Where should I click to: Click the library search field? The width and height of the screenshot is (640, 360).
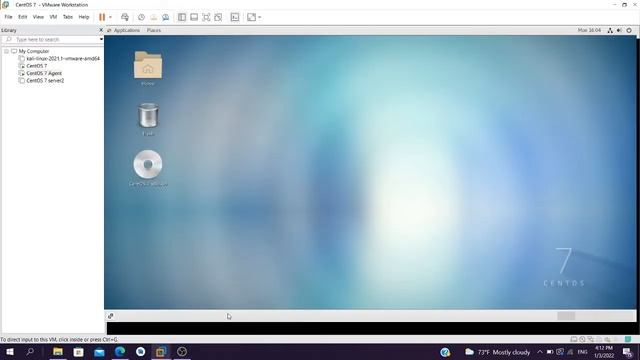coord(52,40)
